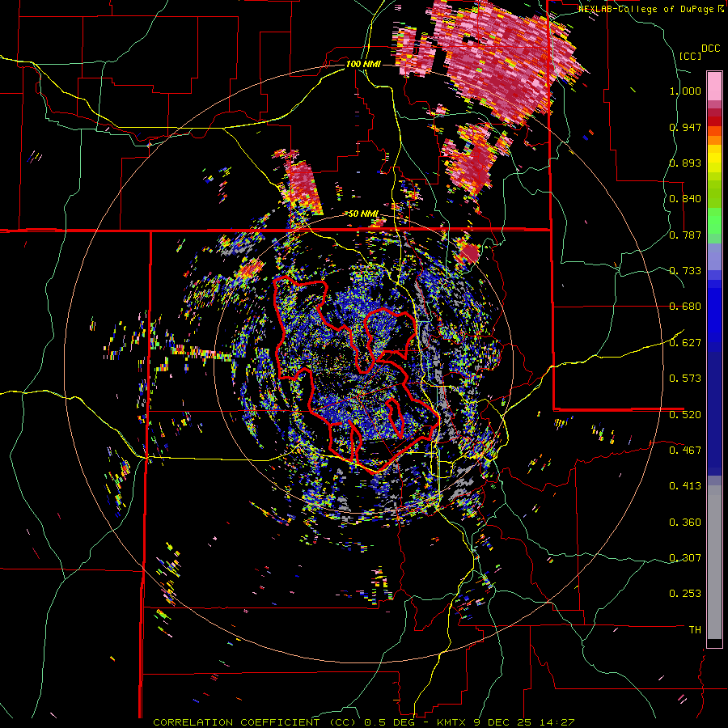
Task: Click the TH threshold label on the scale
Action: 695,629
